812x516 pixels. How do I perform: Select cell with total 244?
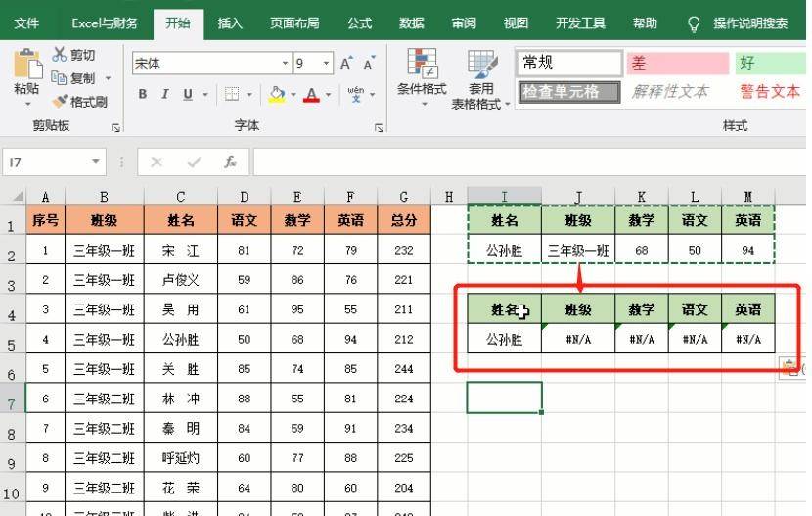pyautogui.click(x=404, y=369)
